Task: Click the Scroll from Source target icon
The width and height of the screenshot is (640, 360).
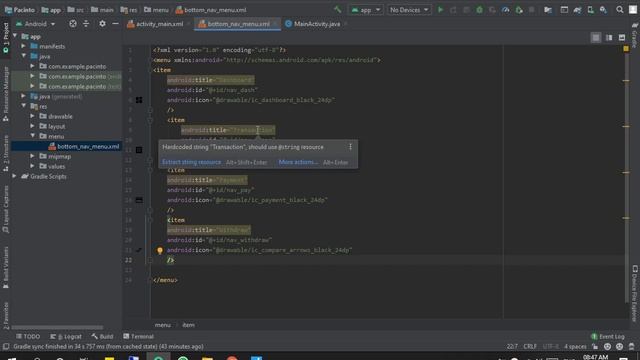Action: pos(73,24)
